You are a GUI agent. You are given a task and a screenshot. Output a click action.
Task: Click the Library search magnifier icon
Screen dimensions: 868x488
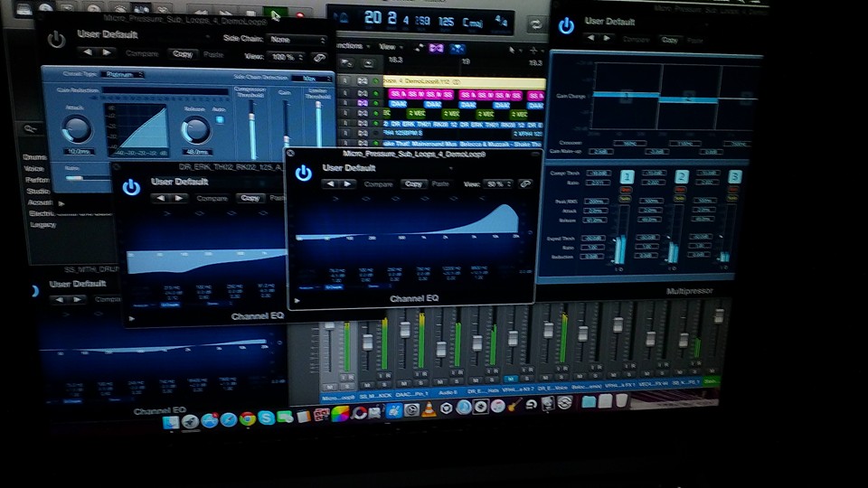coord(30,129)
